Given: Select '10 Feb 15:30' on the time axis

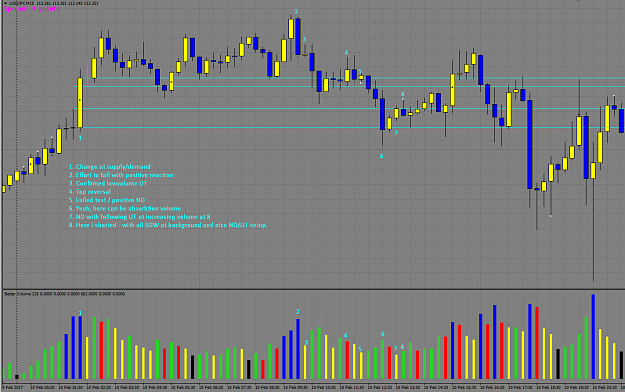Looking at the screenshot, I should tap(464, 387).
